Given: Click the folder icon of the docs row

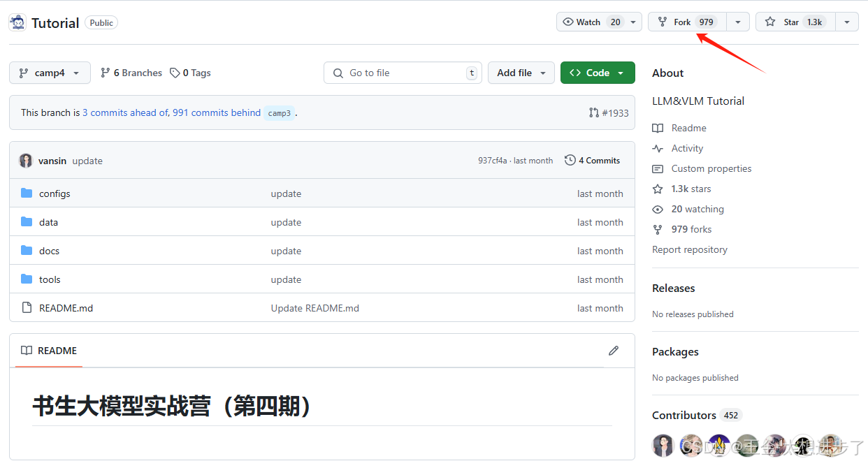Looking at the screenshot, I should click(x=27, y=250).
